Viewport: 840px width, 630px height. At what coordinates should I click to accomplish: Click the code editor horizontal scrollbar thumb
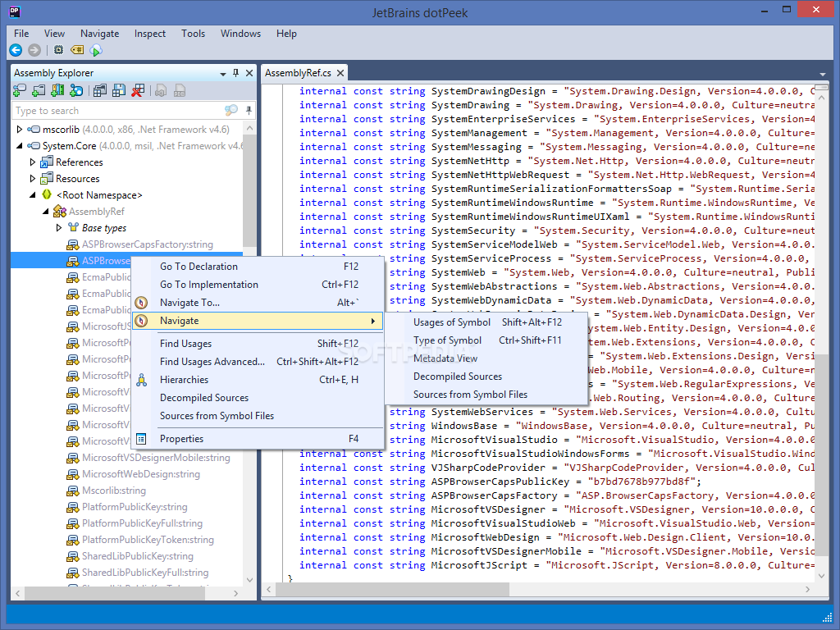394,589
